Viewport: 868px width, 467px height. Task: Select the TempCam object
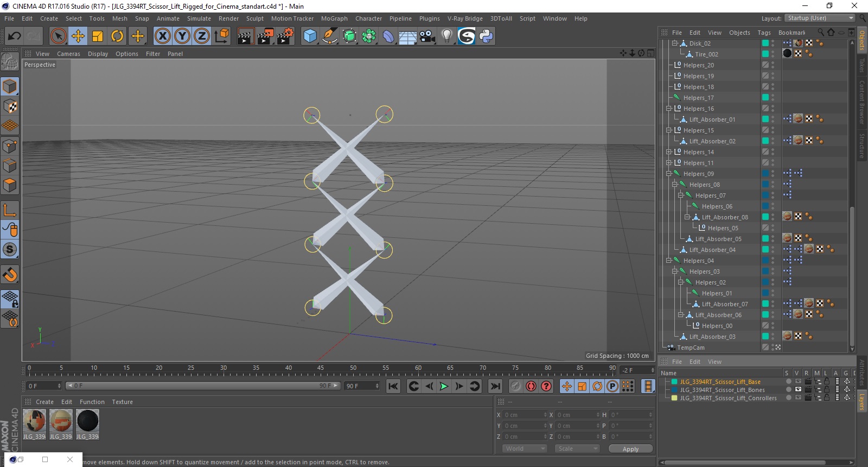click(x=691, y=348)
